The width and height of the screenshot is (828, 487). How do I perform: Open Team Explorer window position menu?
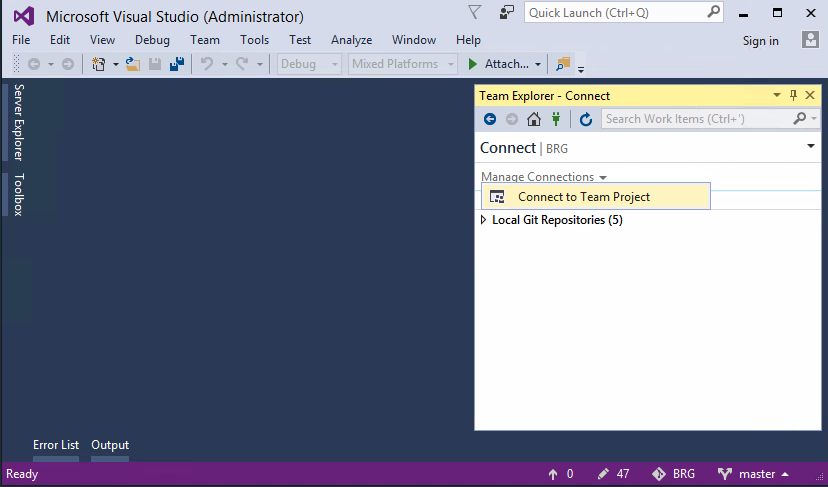tap(777, 95)
